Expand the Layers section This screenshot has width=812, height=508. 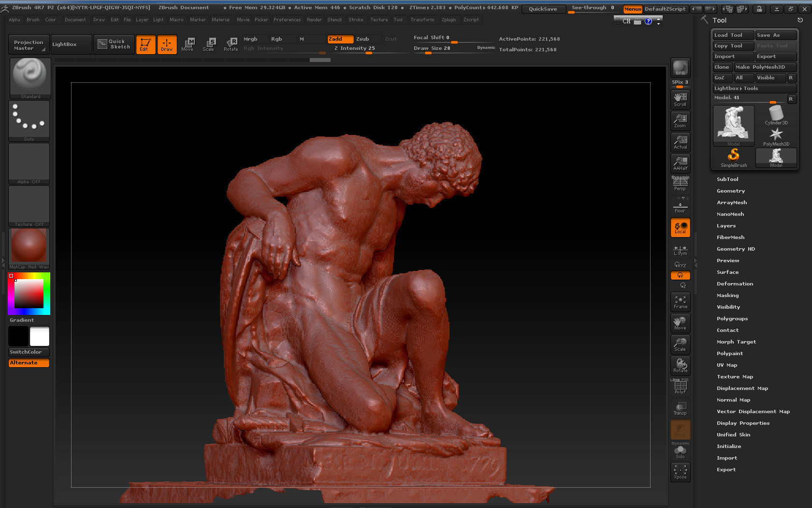tap(726, 225)
